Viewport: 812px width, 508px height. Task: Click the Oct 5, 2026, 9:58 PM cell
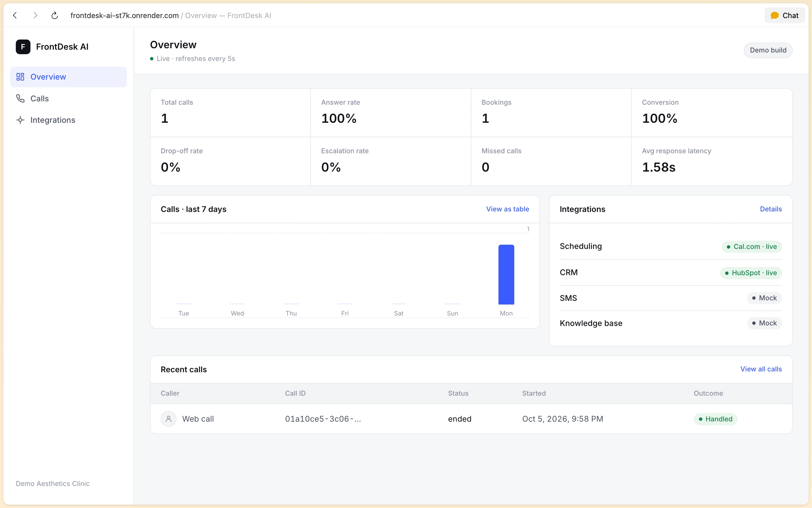click(563, 419)
